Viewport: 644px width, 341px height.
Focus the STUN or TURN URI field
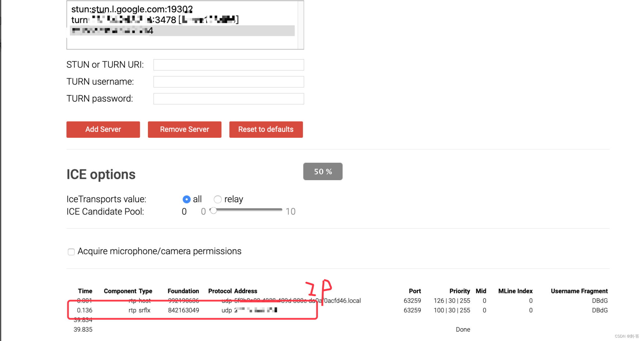click(x=228, y=65)
